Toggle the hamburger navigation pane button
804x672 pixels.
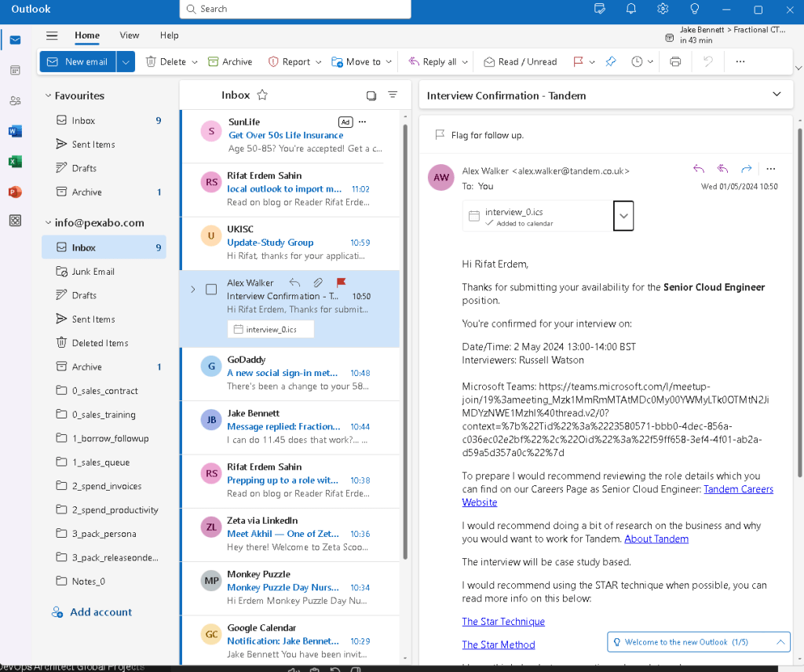click(x=52, y=35)
